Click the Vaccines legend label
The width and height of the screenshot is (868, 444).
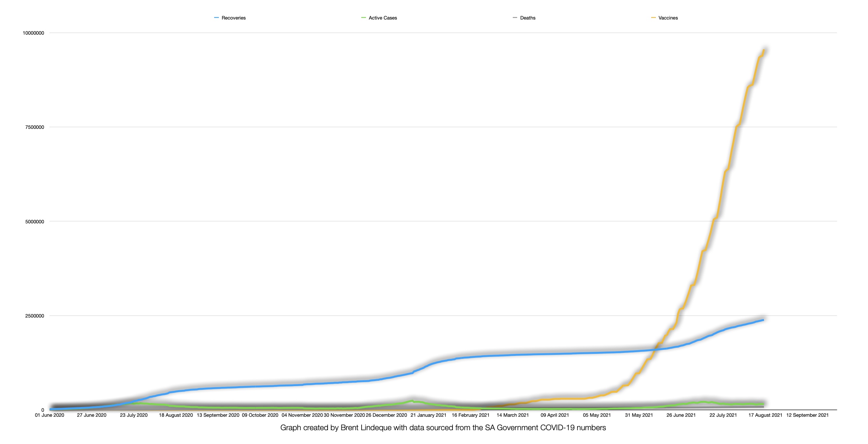[x=668, y=18]
